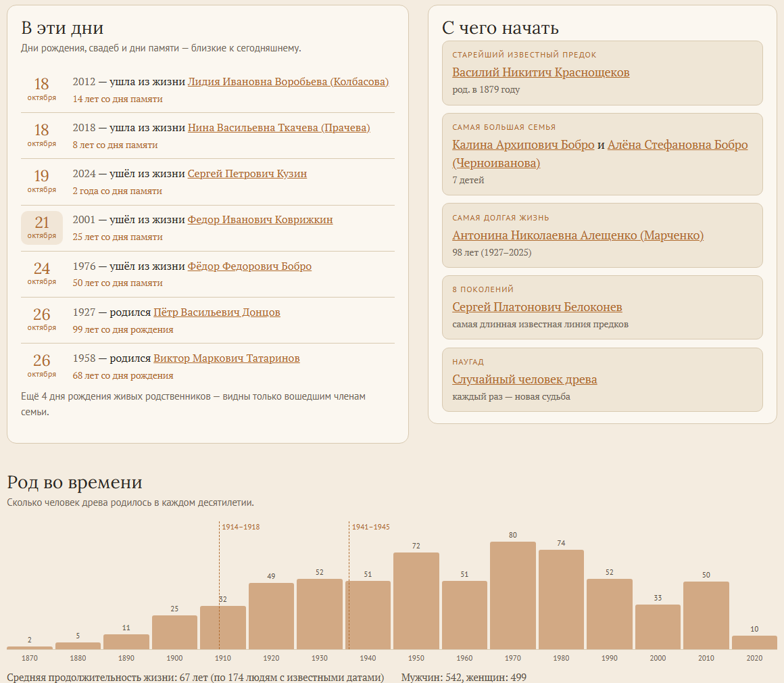The height and width of the screenshot is (683, 784).
Task: Click the "Мужчин: 542, женщин: 499" statistic
Action: (464, 678)
